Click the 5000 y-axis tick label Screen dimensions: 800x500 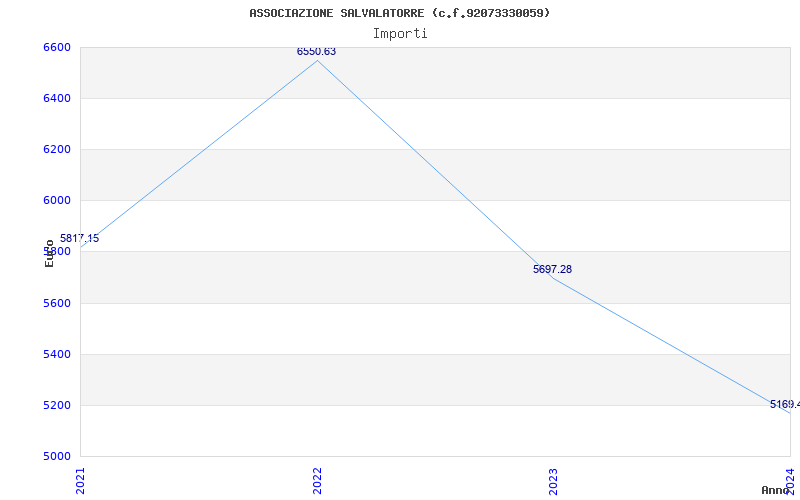pos(57,456)
